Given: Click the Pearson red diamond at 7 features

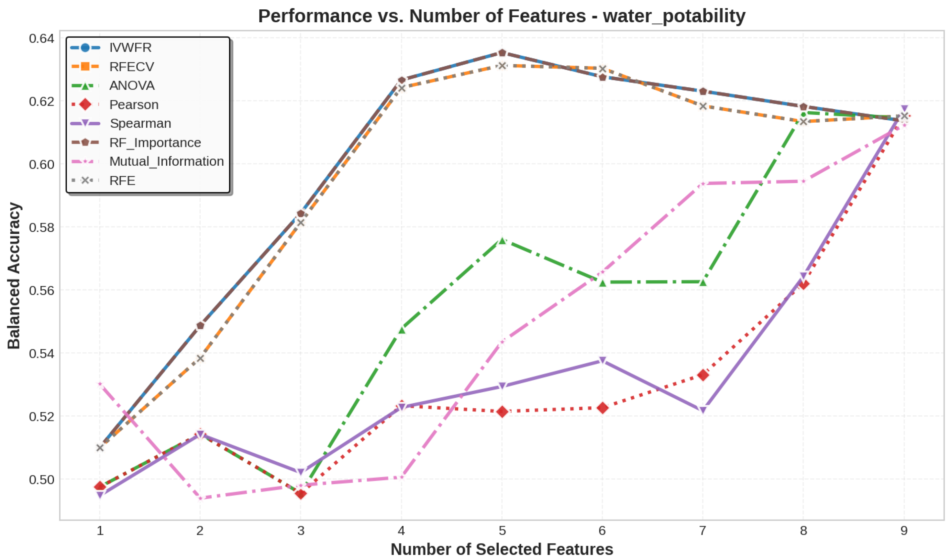Looking at the screenshot, I should [703, 375].
